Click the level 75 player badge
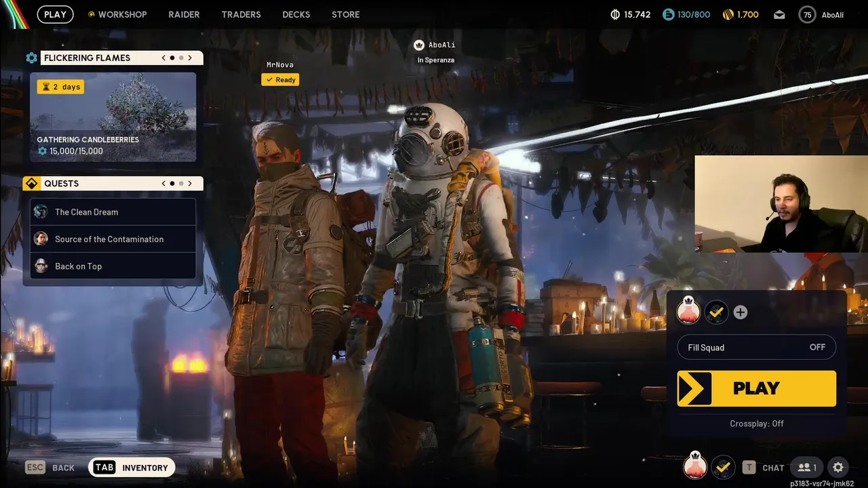The height and width of the screenshot is (488, 868). coord(807,14)
